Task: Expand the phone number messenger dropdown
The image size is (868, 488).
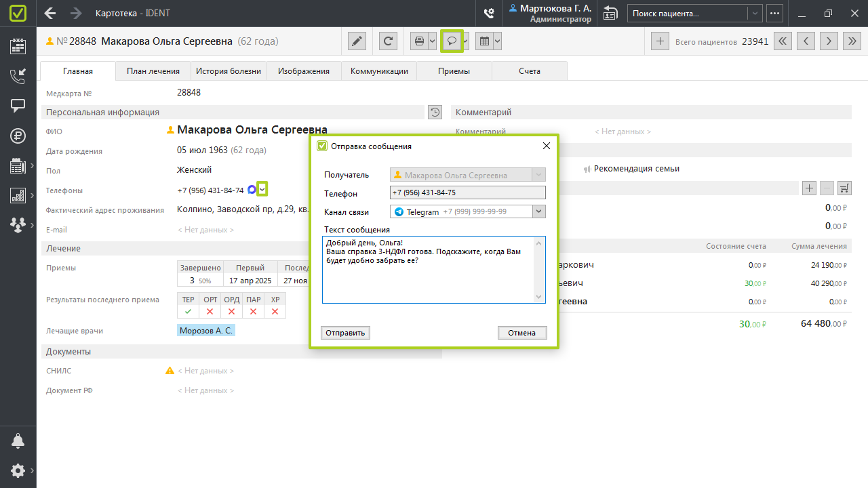Action: point(262,190)
